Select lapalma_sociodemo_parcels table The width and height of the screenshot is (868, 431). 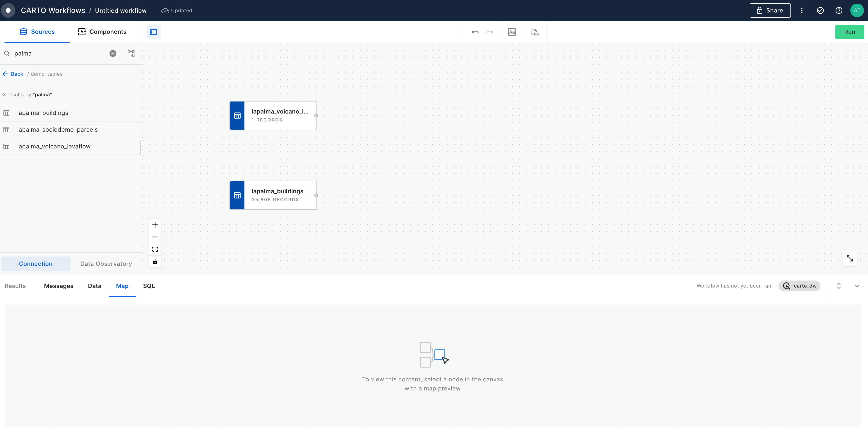(71, 130)
